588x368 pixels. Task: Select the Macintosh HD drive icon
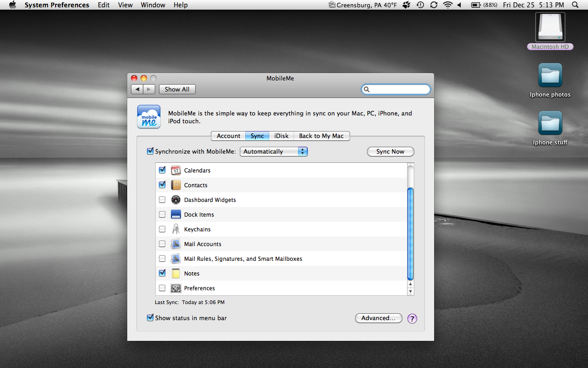pos(550,27)
